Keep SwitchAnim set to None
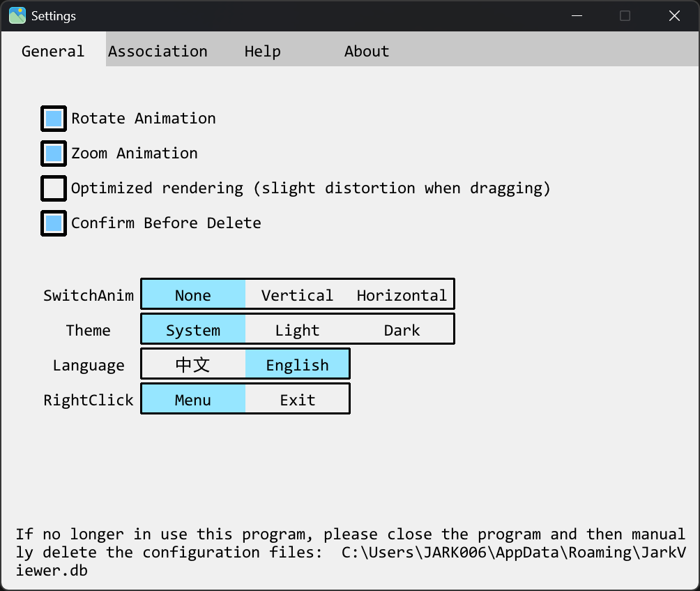 (x=193, y=294)
